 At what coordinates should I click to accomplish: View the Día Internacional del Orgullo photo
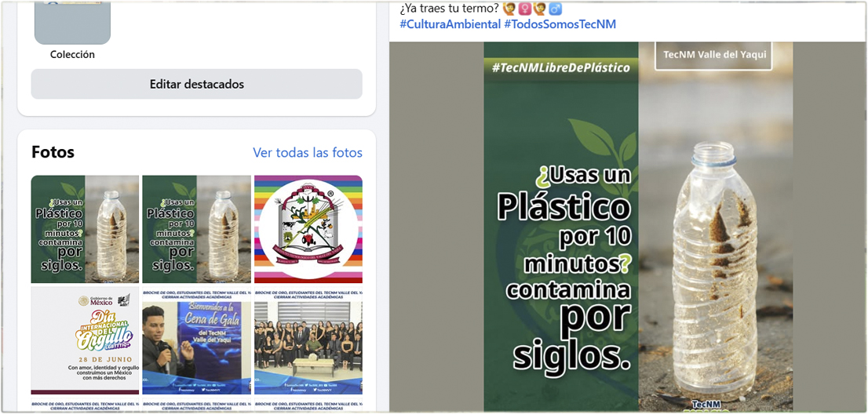[86, 340]
